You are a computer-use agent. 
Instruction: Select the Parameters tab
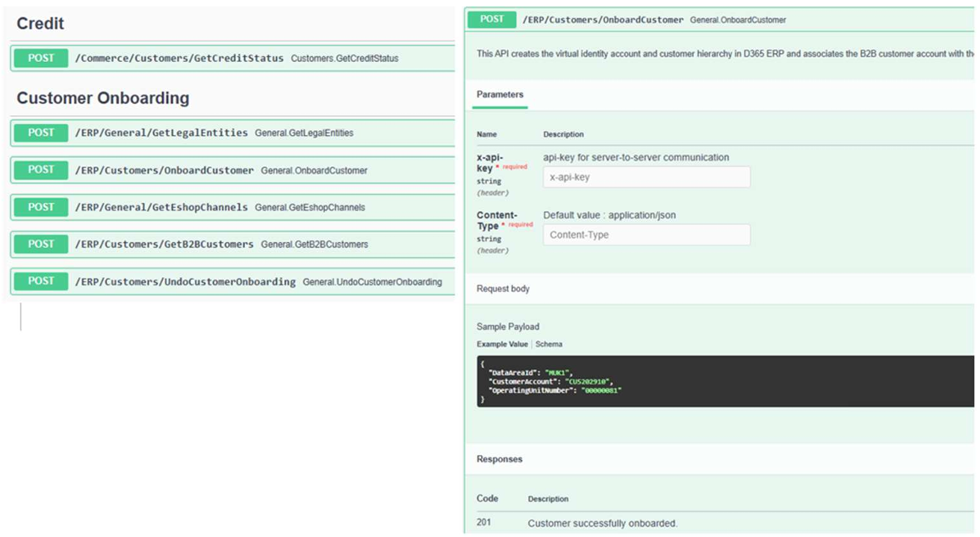coord(500,95)
